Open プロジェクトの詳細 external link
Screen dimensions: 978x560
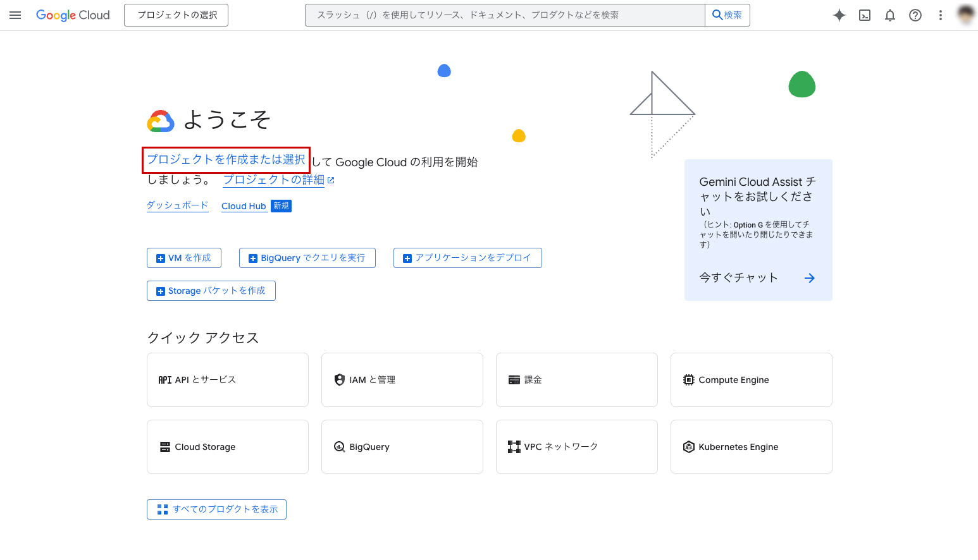[x=279, y=180]
